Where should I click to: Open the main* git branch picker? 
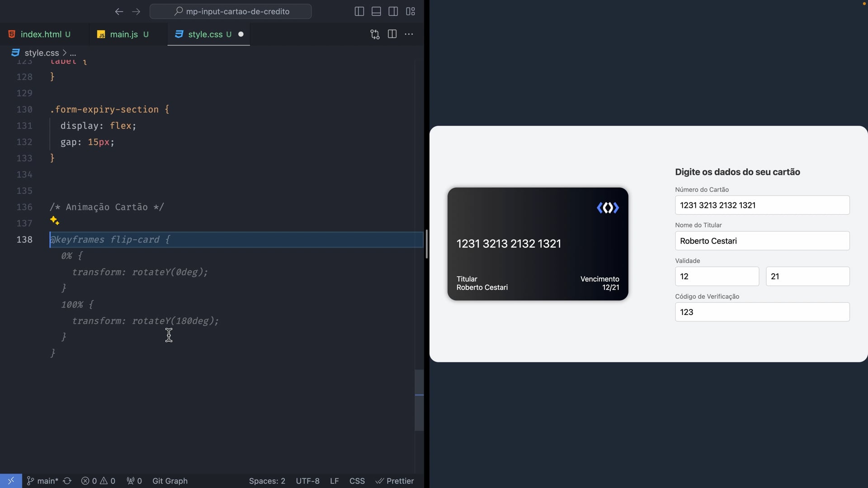[x=42, y=481]
